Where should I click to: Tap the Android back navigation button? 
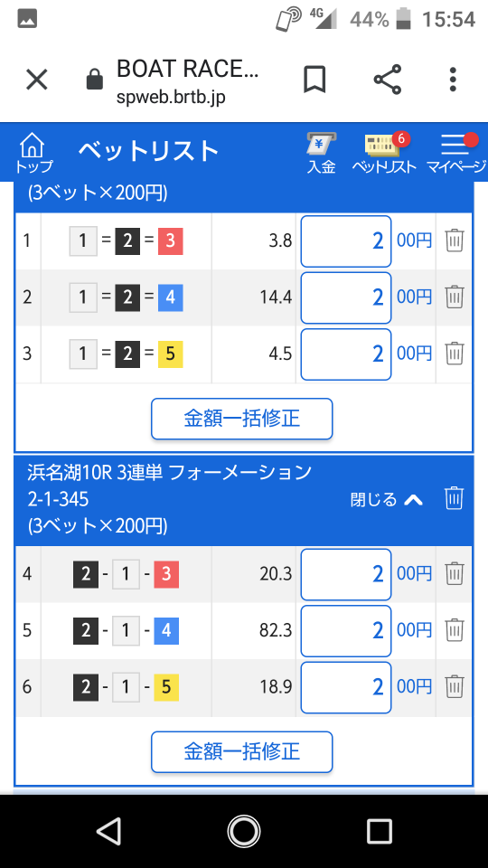click(108, 831)
